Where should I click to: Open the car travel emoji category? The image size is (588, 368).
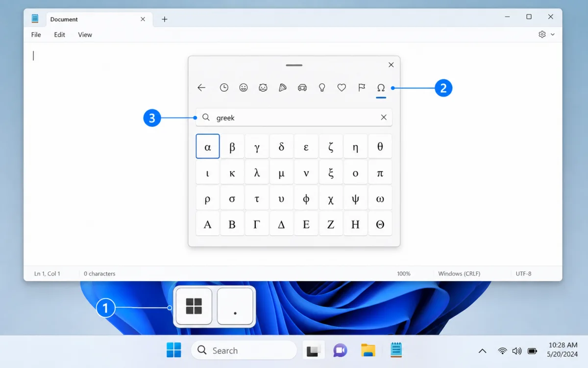coord(302,88)
